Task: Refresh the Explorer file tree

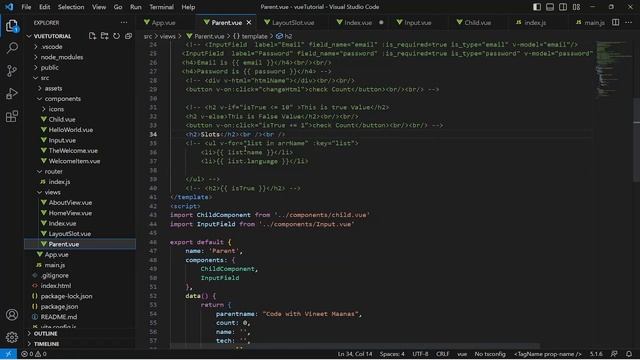Action: (x=116, y=36)
